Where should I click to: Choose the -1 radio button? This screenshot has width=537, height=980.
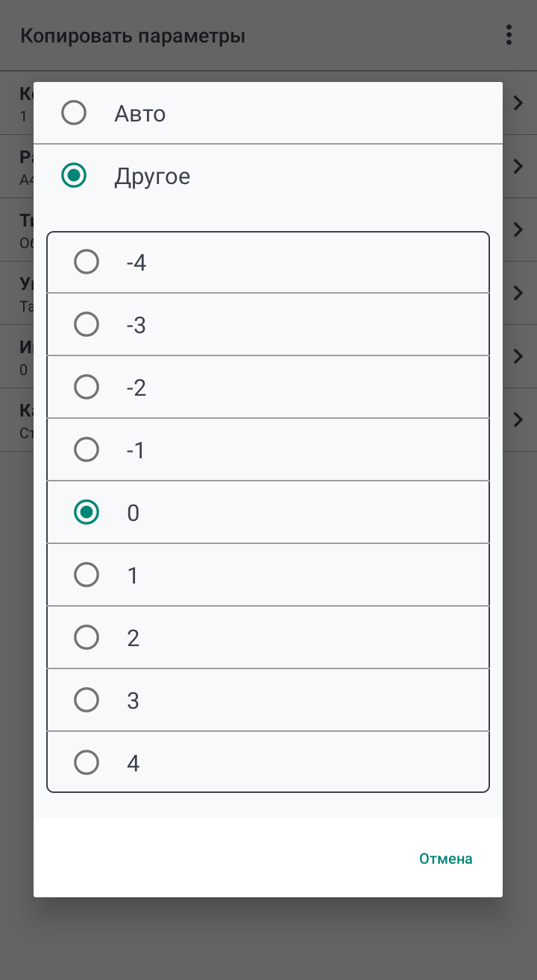(x=87, y=450)
